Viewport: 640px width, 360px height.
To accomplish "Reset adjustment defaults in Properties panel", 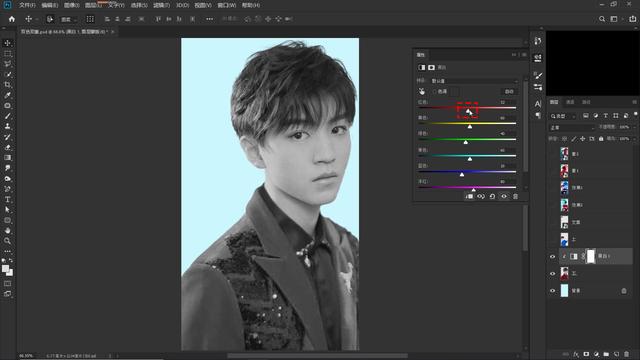I will click(x=492, y=196).
